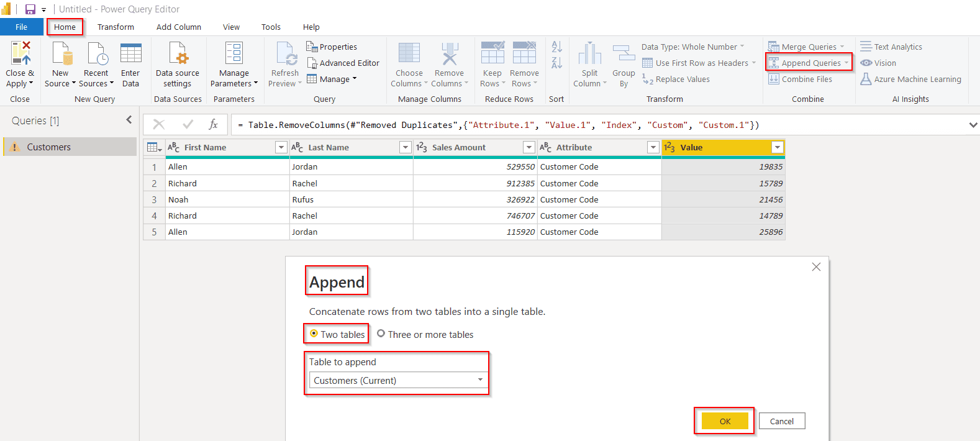Cancel the formula edit with X icon

pos(159,124)
